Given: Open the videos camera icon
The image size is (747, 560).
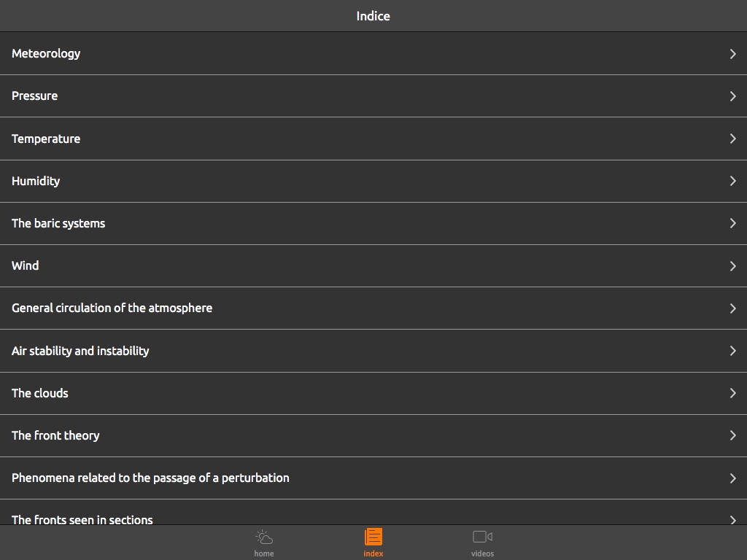Looking at the screenshot, I should [x=482, y=537].
